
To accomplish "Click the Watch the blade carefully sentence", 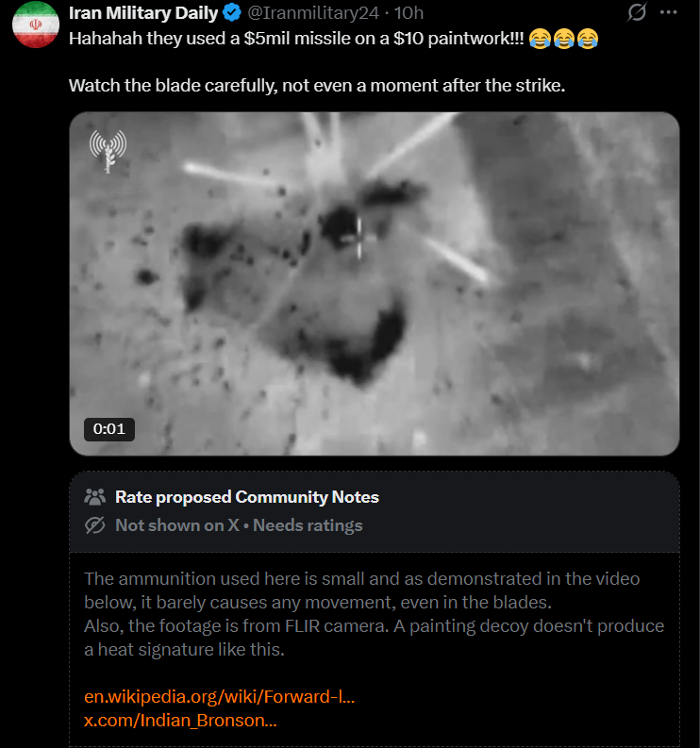I will pyautogui.click(x=317, y=86).
